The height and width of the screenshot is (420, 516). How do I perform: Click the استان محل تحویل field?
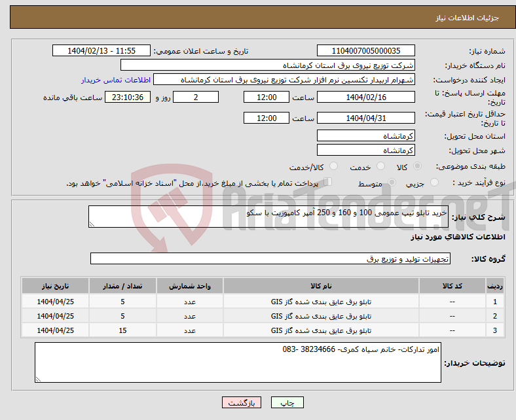pyautogui.click(x=365, y=136)
